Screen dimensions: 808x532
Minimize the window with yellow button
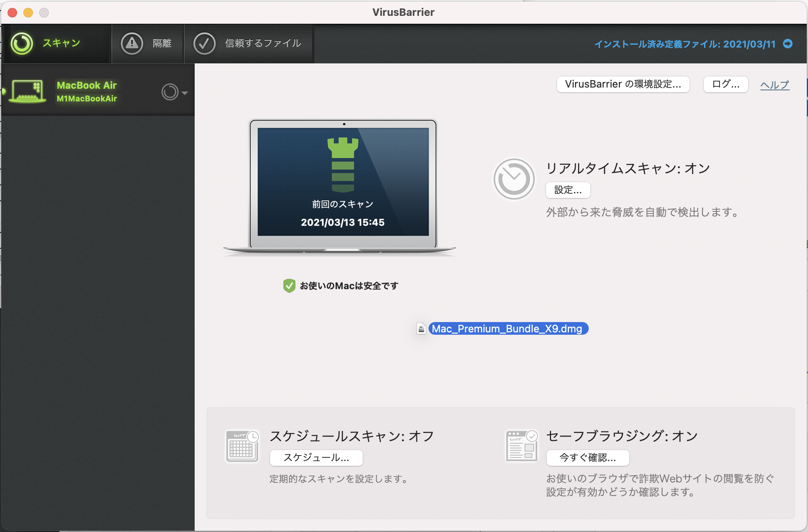point(28,13)
